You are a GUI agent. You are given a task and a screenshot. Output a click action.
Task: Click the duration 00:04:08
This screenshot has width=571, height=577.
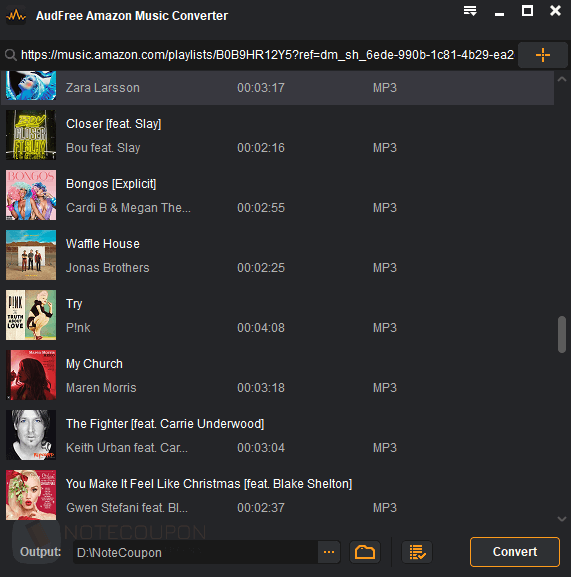coord(261,328)
